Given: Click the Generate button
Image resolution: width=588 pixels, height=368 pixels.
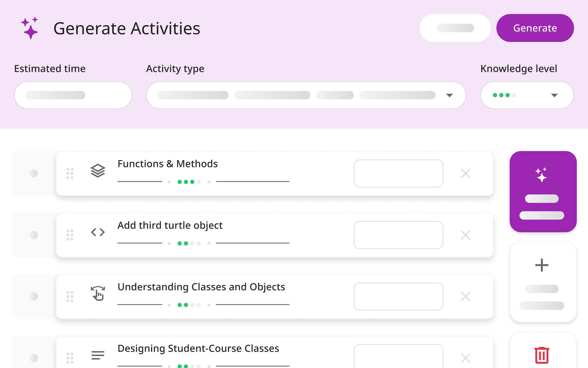Looking at the screenshot, I should point(535,28).
